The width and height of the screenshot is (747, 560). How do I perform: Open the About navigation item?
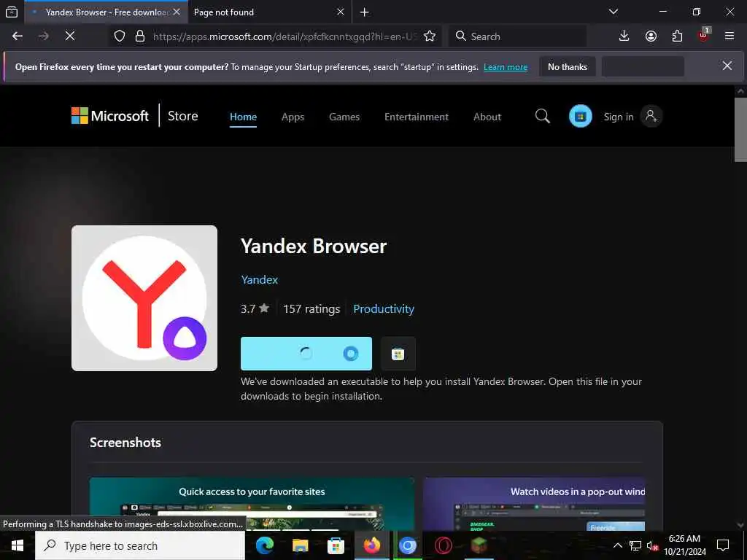[487, 117]
